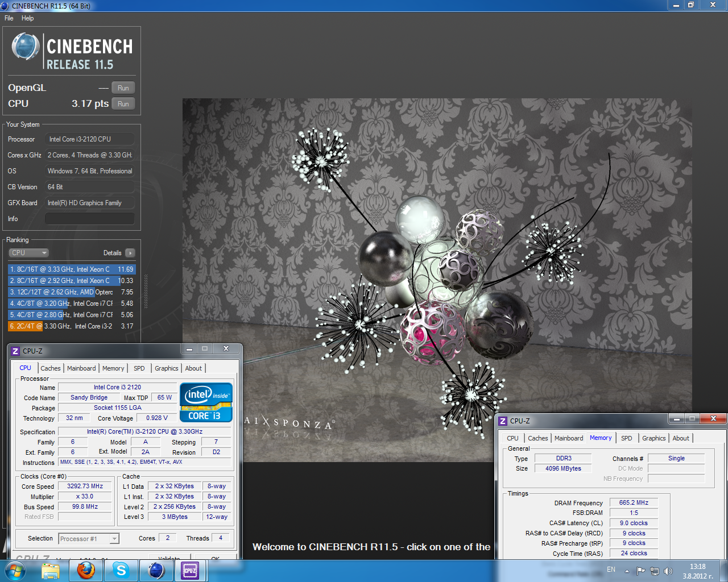Screen dimensions: 728x582
Task: Switch to Cinebench taskbar icon
Action: (156, 571)
